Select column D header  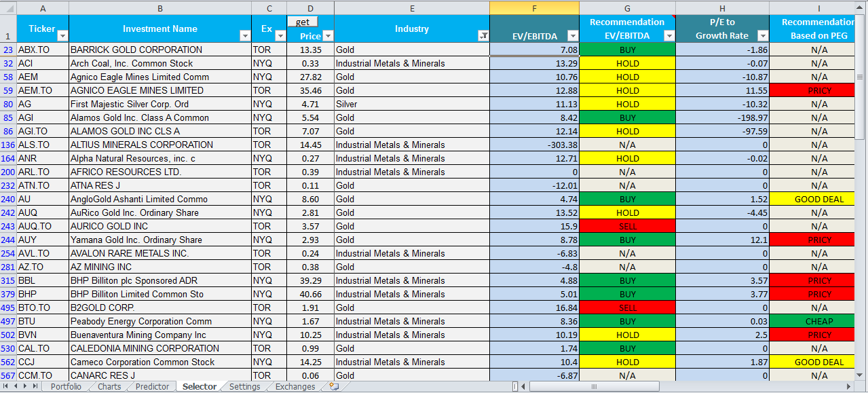pyautogui.click(x=310, y=8)
